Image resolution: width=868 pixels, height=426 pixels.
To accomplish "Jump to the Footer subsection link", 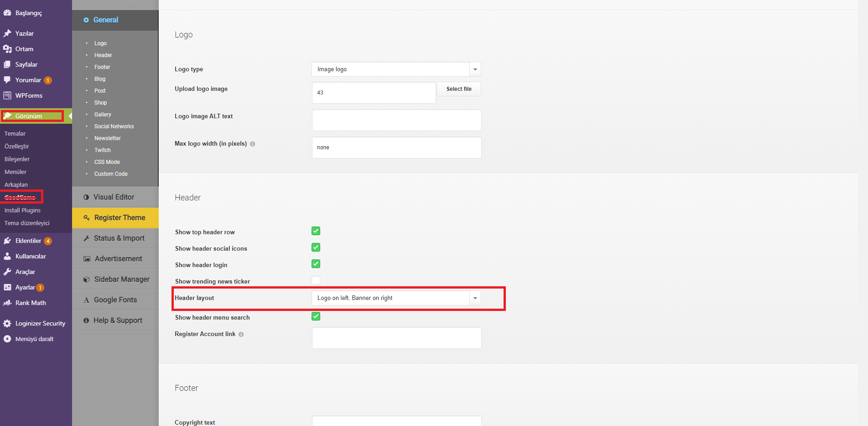I will coord(102,67).
